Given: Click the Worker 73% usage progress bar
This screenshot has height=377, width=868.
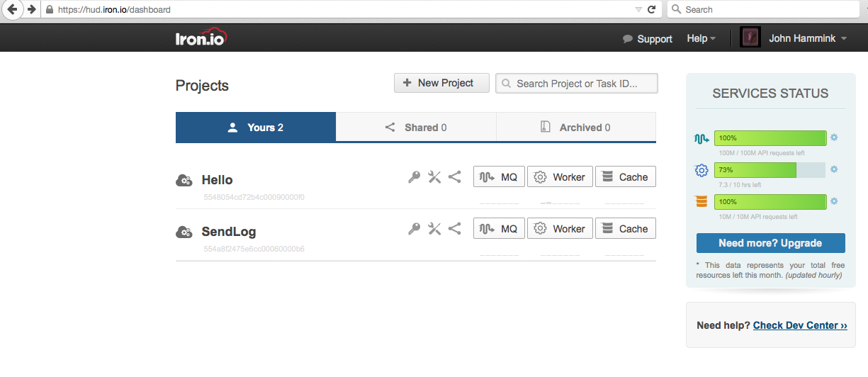Looking at the screenshot, I should point(770,170).
